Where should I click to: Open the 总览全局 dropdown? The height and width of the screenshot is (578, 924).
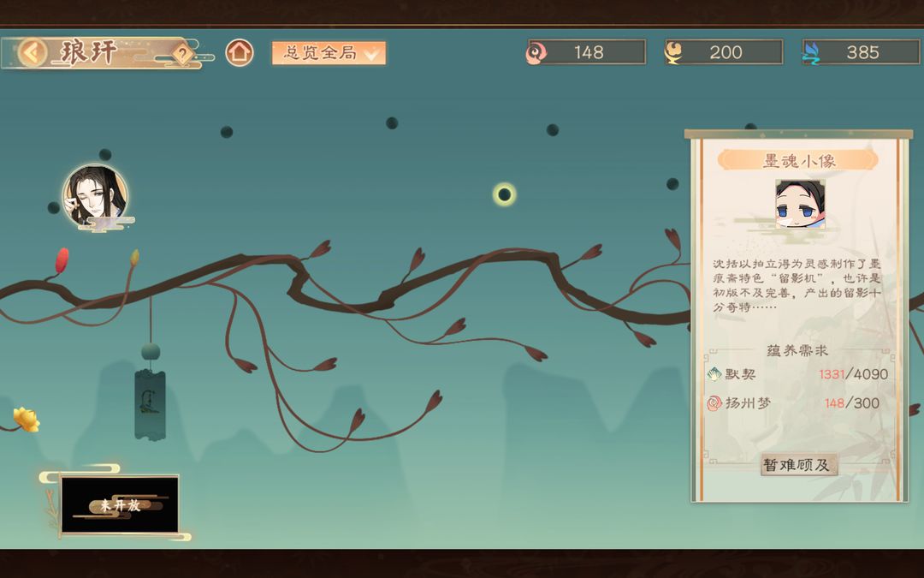coord(329,53)
